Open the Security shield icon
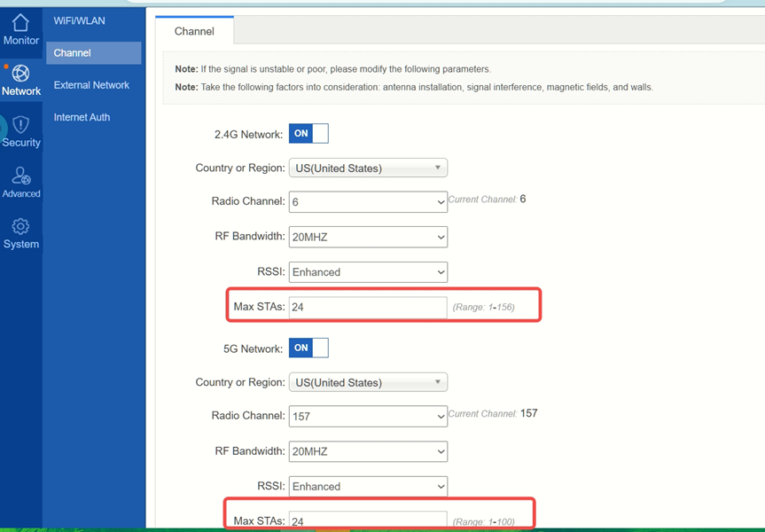Viewport: 765px width, 532px height. coord(21,125)
